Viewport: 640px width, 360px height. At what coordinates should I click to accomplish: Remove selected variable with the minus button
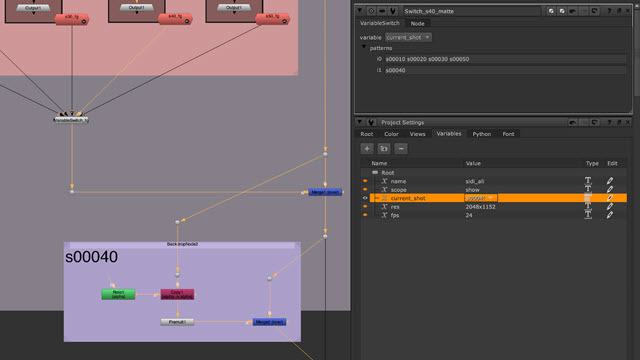click(401, 149)
